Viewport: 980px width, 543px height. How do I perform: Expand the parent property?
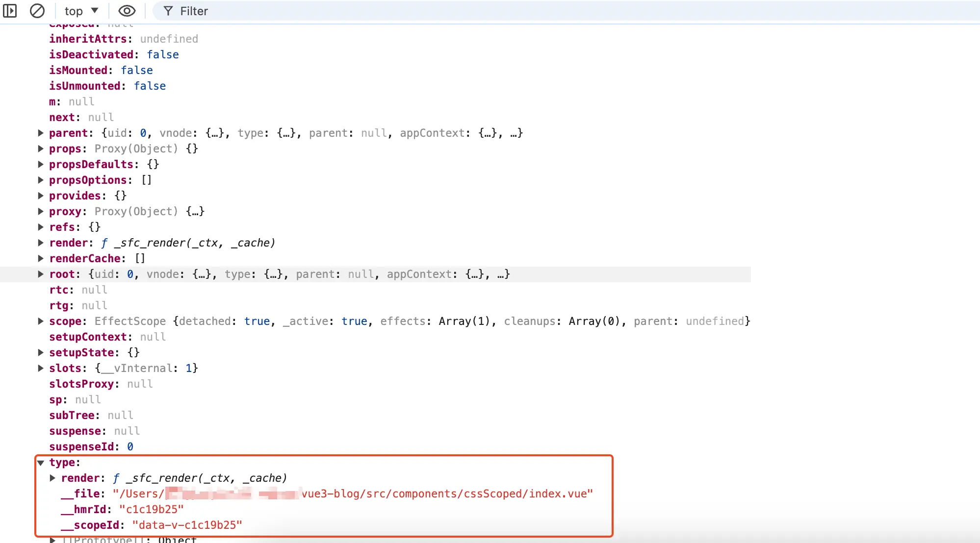[41, 133]
